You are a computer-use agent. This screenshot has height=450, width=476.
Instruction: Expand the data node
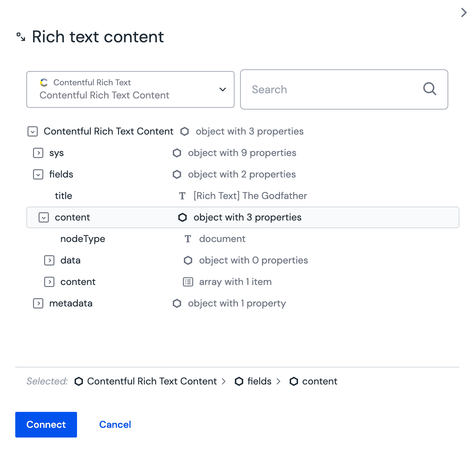tap(49, 260)
